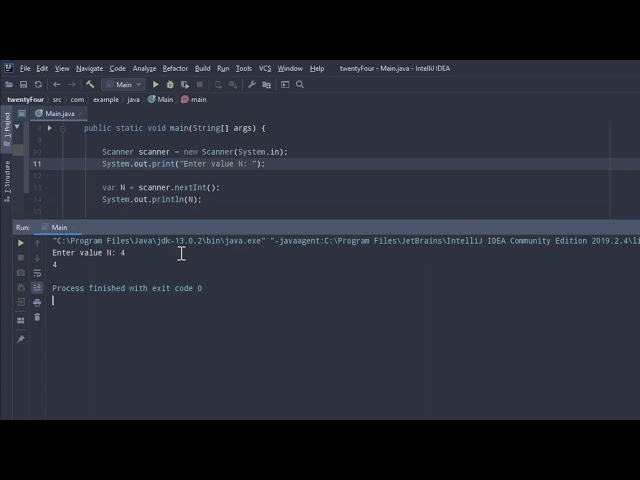Screen dimensions: 640x480
Task: Click code line 'var N = scanner.nextInt();'
Action: 161,188
